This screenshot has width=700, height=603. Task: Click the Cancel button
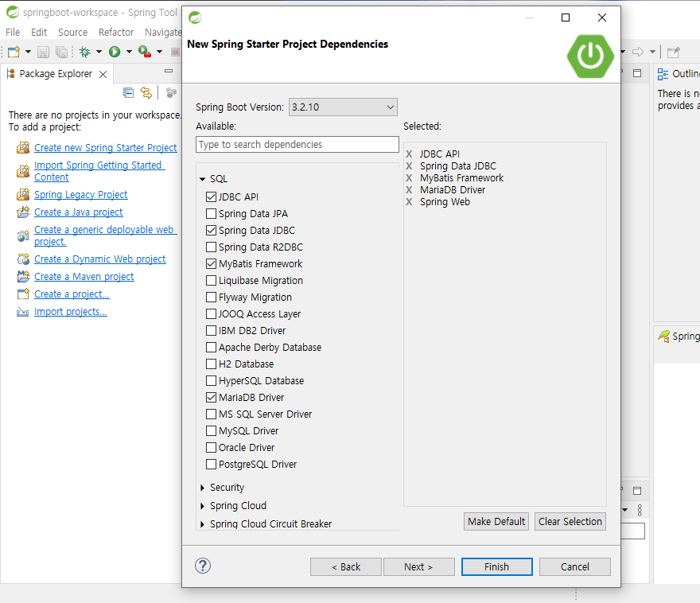[x=575, y=567]
